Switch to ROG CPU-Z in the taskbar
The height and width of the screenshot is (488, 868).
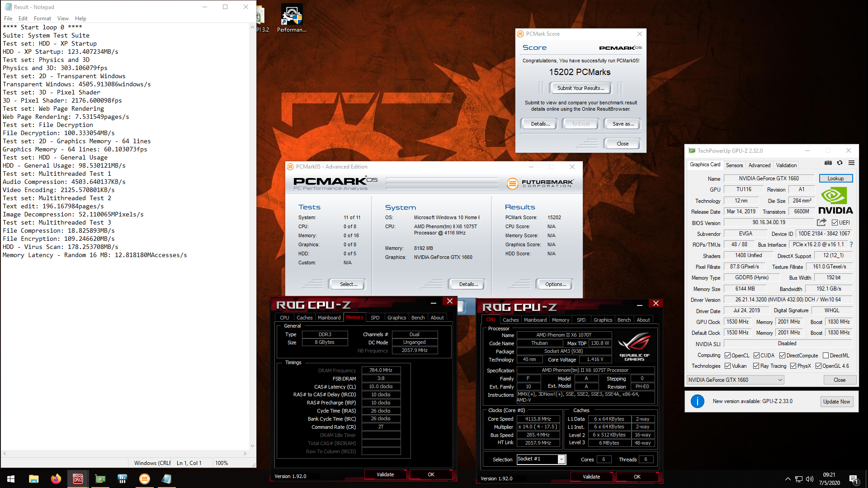(78, 479)
